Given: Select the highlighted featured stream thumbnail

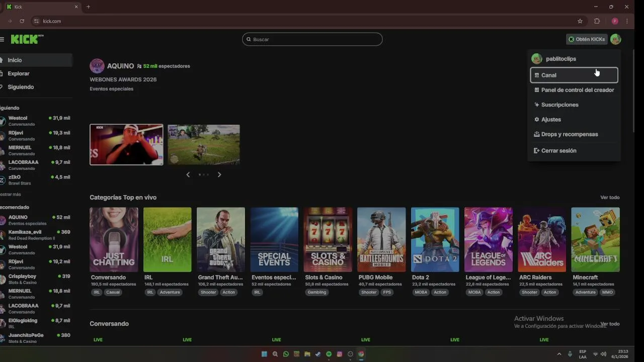Looking at the screenshot, I should [126, 145].
